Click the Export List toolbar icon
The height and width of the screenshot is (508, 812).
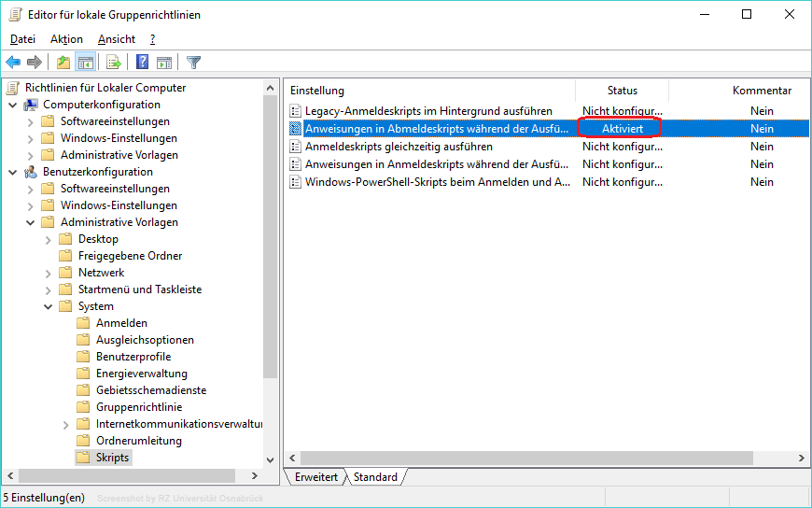click(x=114, y=63)
